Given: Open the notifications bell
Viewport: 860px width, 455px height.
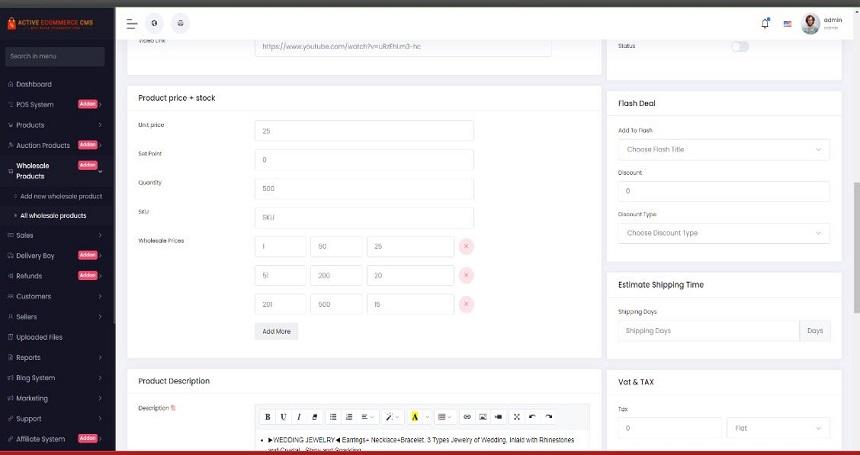Looking at the screenshot, I should coord(765,24).
